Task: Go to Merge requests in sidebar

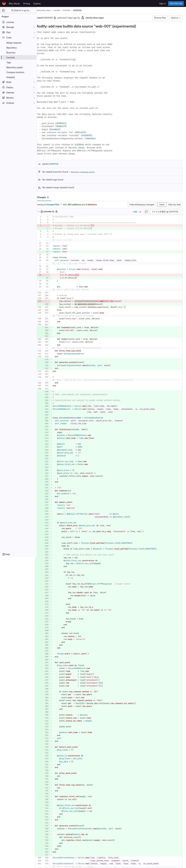Action: click(x=19, y=43)
